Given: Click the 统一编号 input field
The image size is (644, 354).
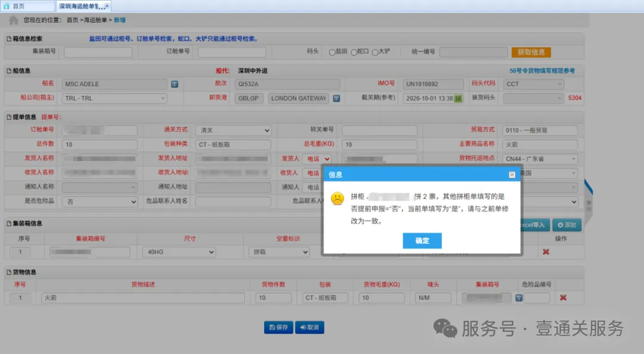Looking at the screenshot, I should coord(472,51).
